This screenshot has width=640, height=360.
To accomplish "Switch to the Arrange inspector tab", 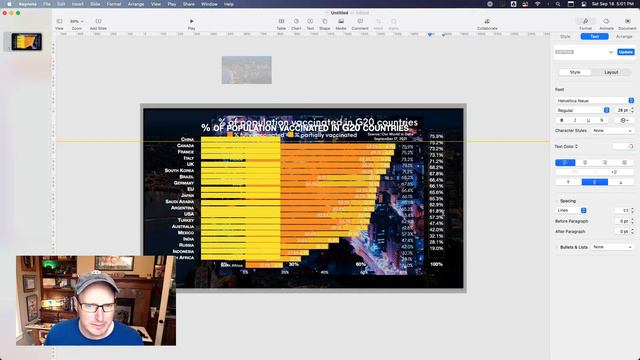I will 624,37.
